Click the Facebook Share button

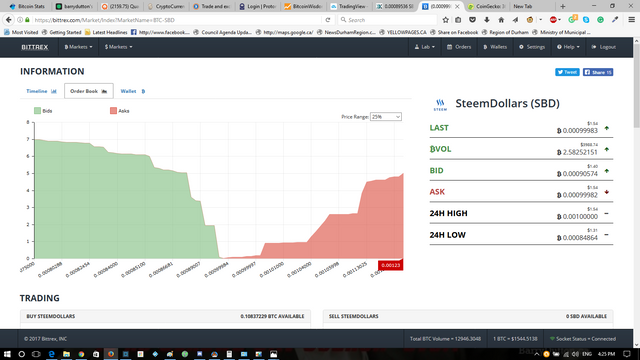(598, 72)
